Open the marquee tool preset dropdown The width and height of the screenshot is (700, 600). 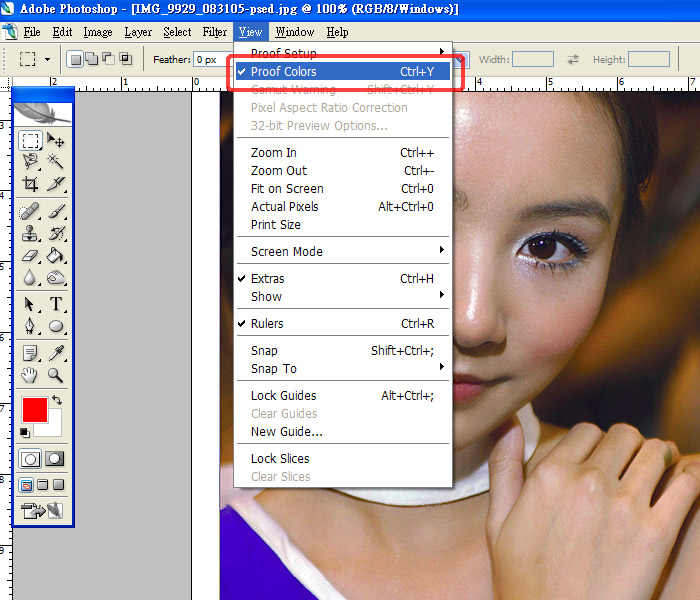[47, 60]
